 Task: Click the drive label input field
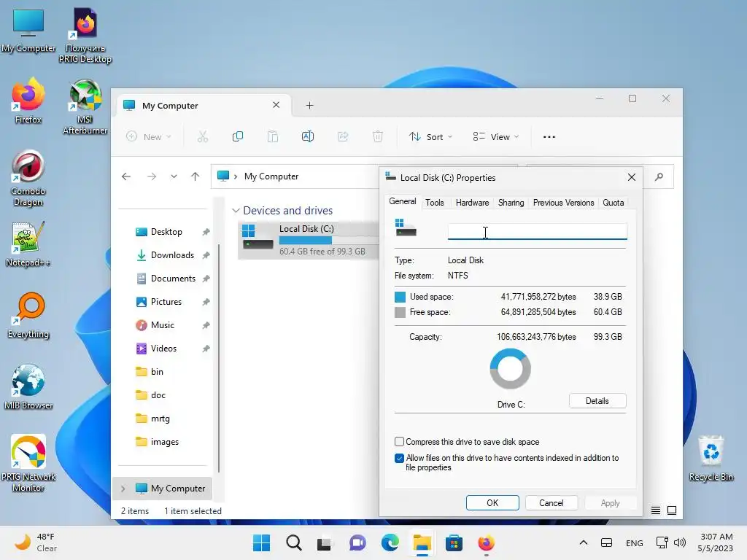tap(537, 231)
